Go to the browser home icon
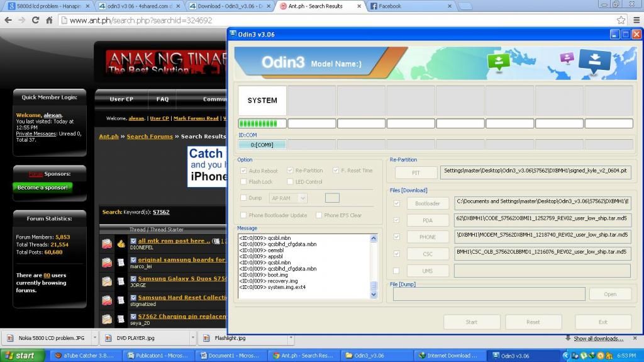Screen dimensions: 644x362 (x=50, y=20)
